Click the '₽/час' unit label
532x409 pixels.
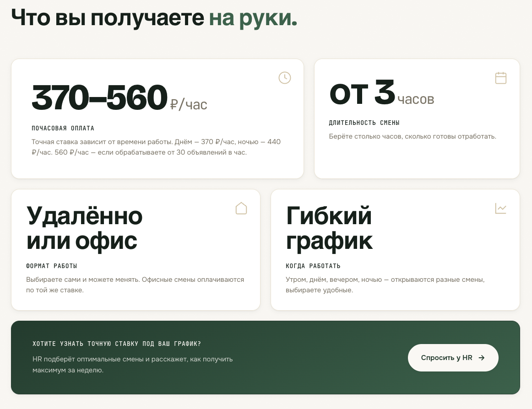coord(189,104)
